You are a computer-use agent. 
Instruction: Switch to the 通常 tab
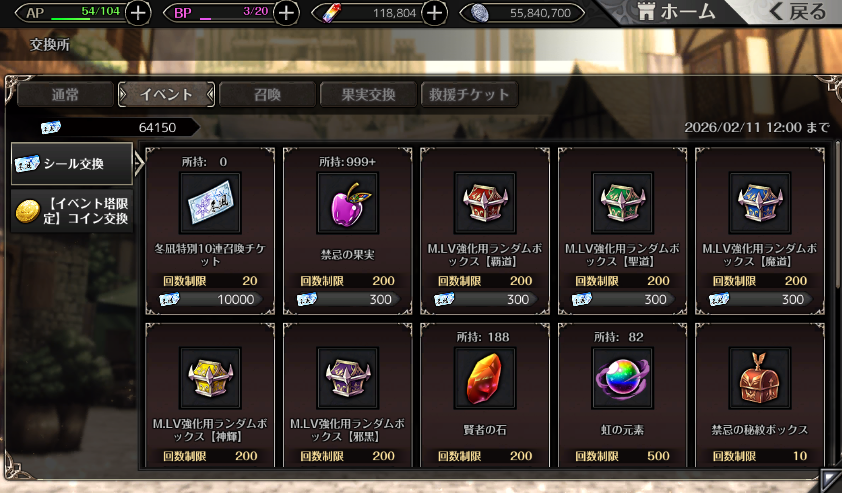[x=65, y=95]
